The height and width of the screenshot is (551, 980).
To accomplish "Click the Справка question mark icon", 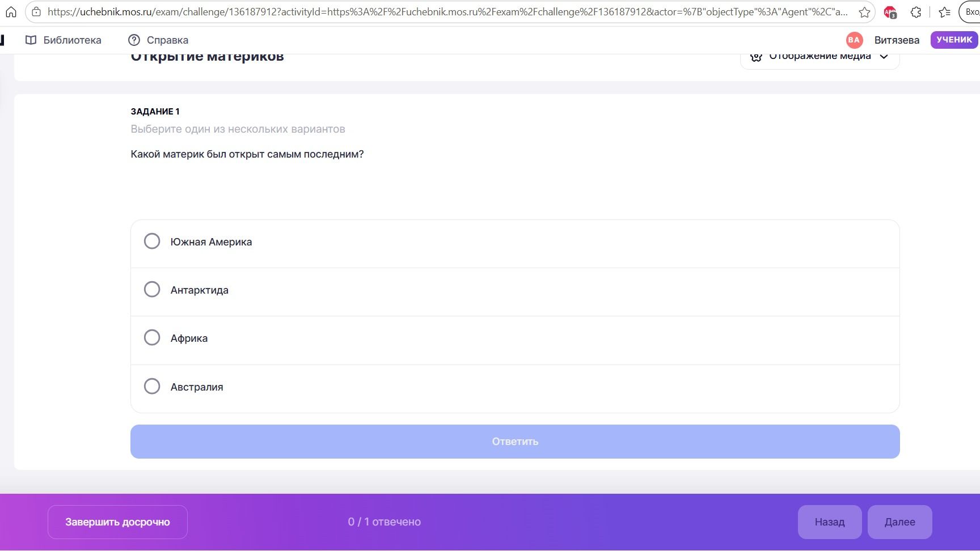I will [x=134, y=40].
